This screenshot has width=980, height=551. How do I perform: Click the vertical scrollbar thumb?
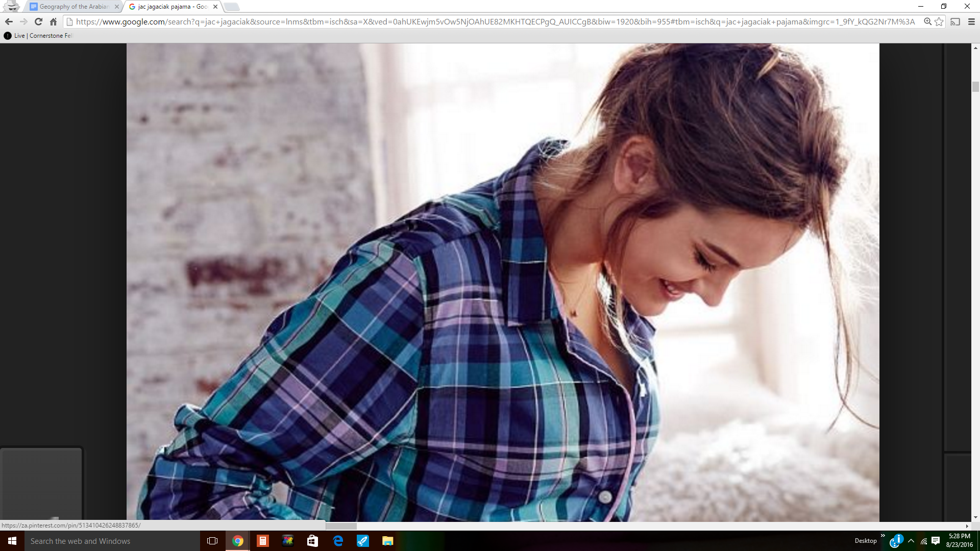975,87
